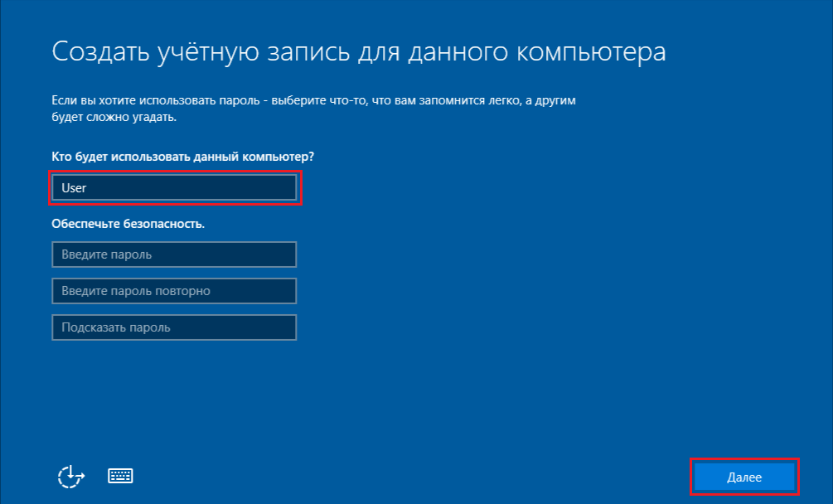
Task: Focus the Подсказать пароль hint field
Action: pyautogui.click(x=174, y=327)
